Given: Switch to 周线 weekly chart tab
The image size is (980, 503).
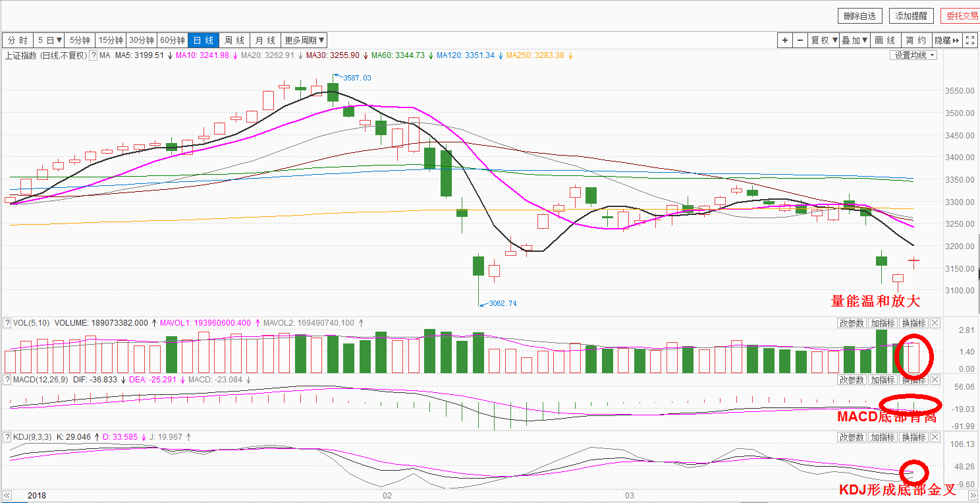Looking at the screenshot, I should (x=234, y=40).
